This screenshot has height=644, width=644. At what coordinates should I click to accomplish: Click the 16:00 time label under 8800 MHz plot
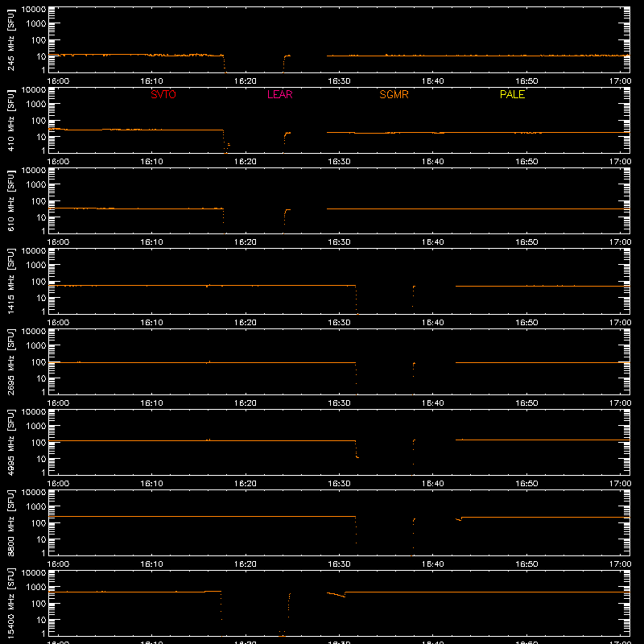[58, 564]
